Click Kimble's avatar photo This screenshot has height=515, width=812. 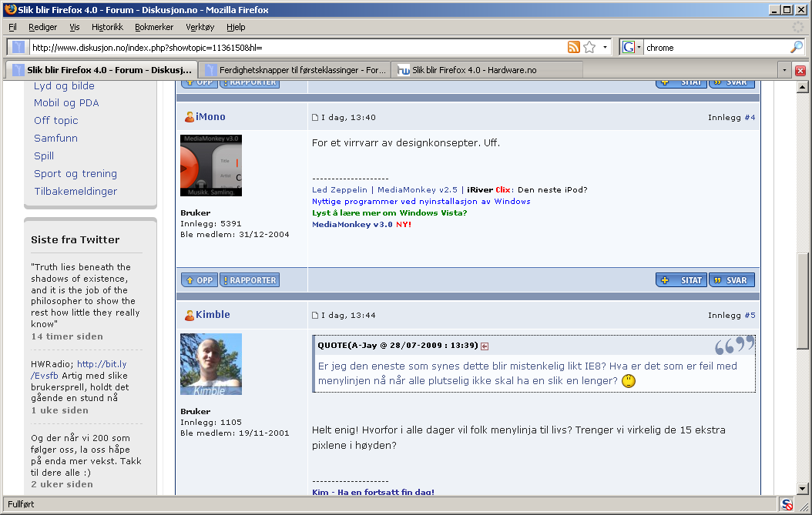pos(211,364)
